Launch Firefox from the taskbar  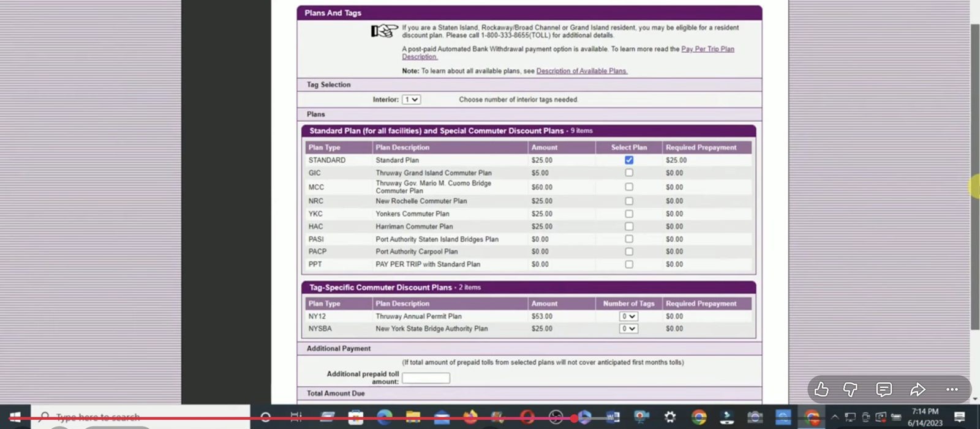coord(470,417)
